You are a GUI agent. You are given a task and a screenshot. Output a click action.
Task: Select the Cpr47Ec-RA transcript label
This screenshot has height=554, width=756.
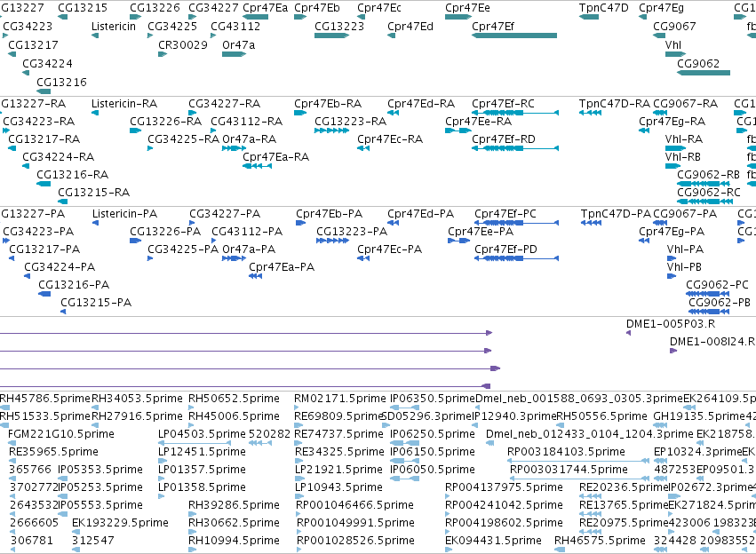click(x=390, y=139)
